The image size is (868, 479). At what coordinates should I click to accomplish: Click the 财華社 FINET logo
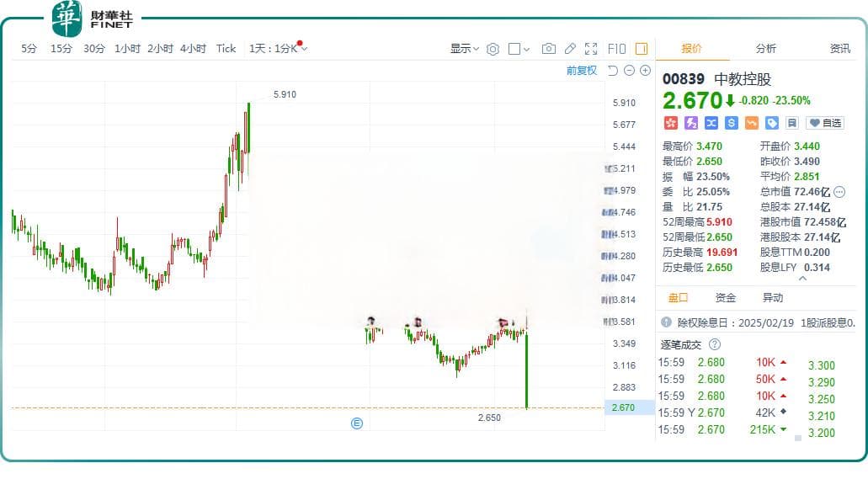tap(93, 19)
